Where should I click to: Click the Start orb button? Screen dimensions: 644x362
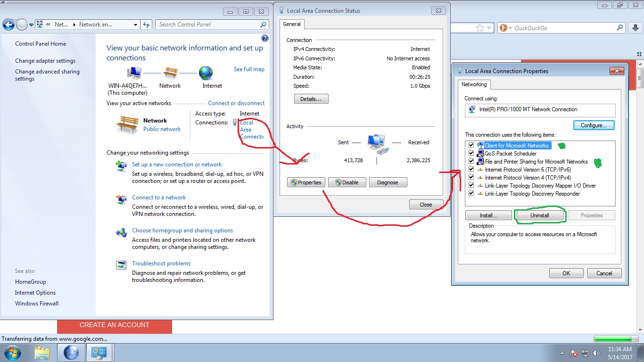[12, 353]
